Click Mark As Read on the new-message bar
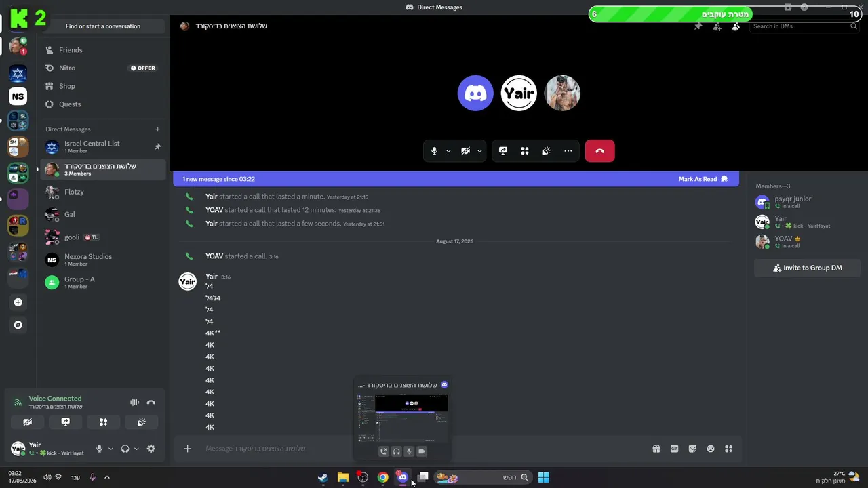 click(x=703, y=179)
